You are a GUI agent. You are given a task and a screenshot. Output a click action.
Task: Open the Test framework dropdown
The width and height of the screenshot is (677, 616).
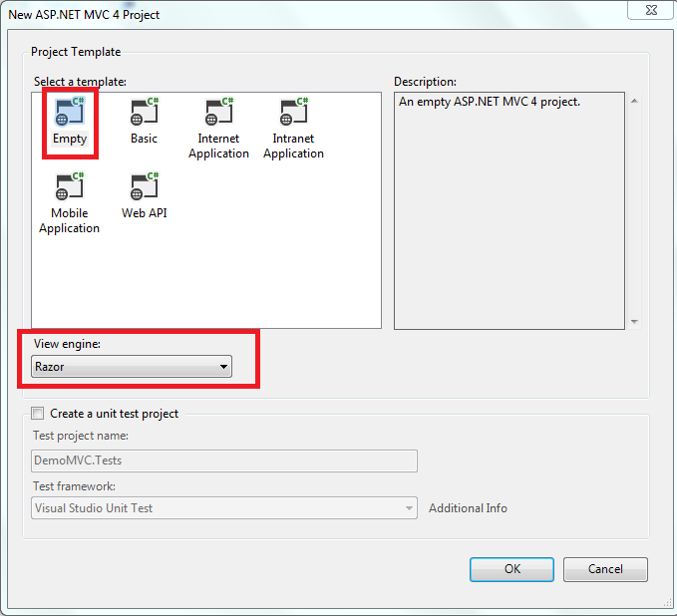(224, 508)
